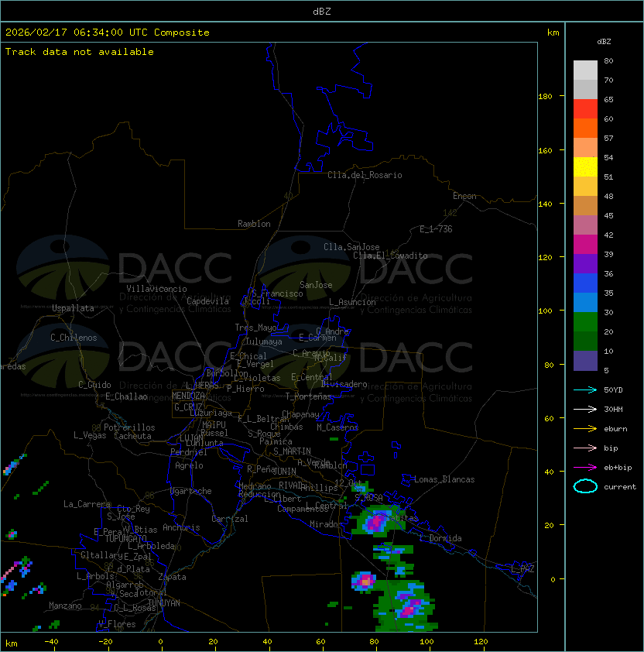
Task: Pick the gray 70 dBZ swatch
Action: [x=585, y=89]
